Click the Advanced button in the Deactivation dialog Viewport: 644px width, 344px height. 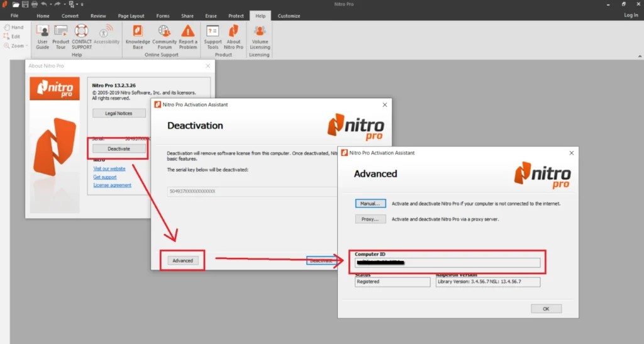click(183, 260)
